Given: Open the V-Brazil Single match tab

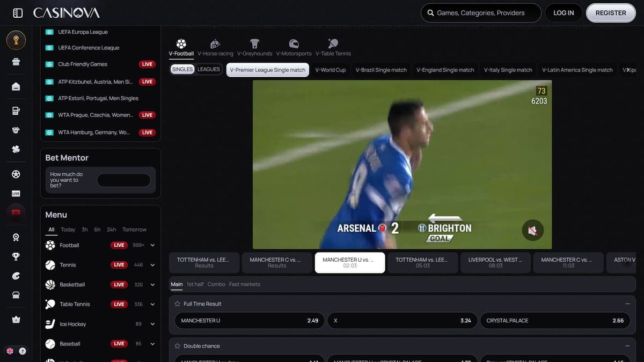Looking at the screenshot, I should pyautogui.click(x=381, y=70).
